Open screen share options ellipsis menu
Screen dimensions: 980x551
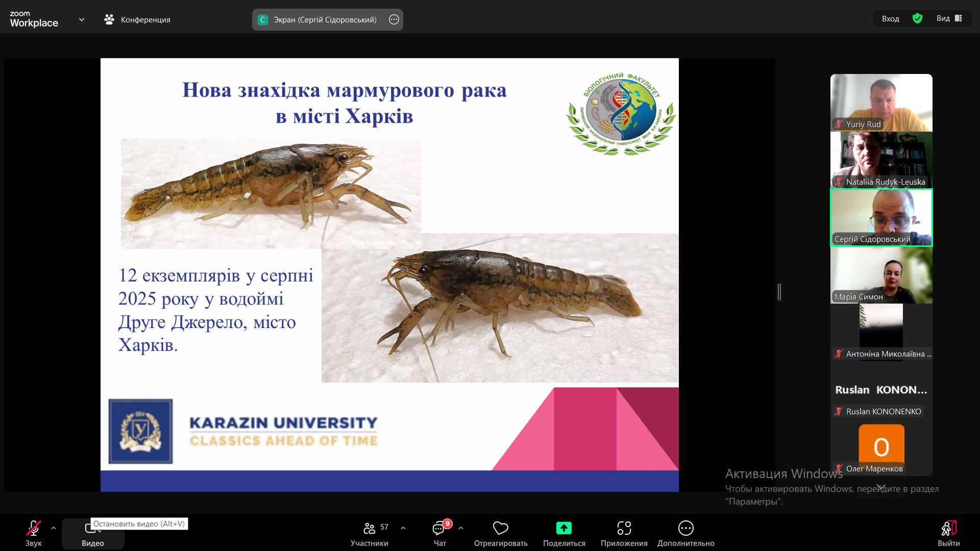tap(394, 19)
